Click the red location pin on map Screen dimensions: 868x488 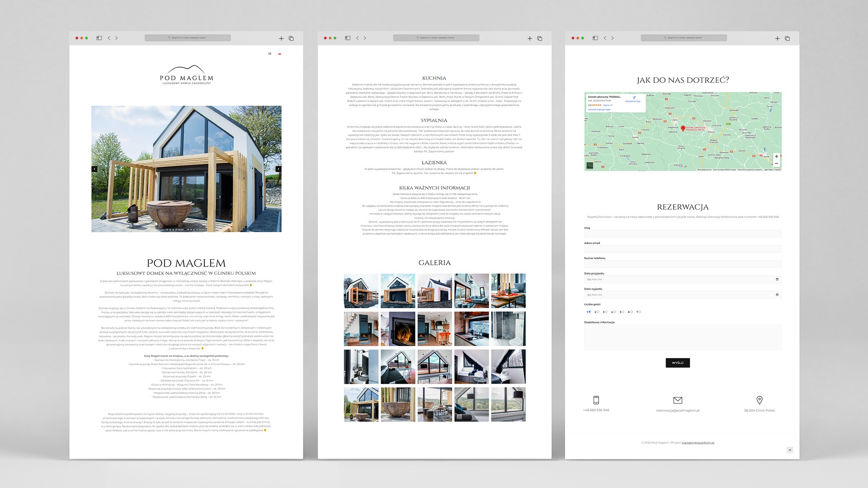tap(683, 128)
